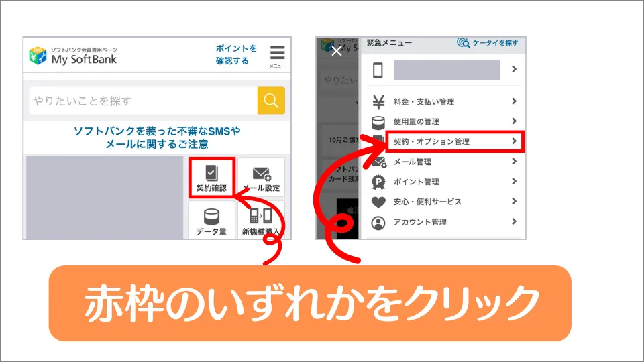Focus the やりたいことを探す search field

(x=144, y=100)
